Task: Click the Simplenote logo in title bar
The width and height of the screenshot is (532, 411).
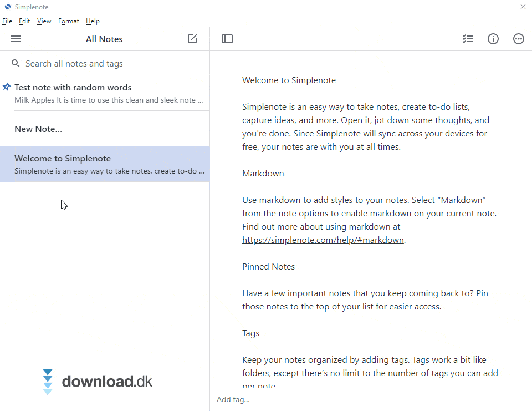Action: pos(7,7)
